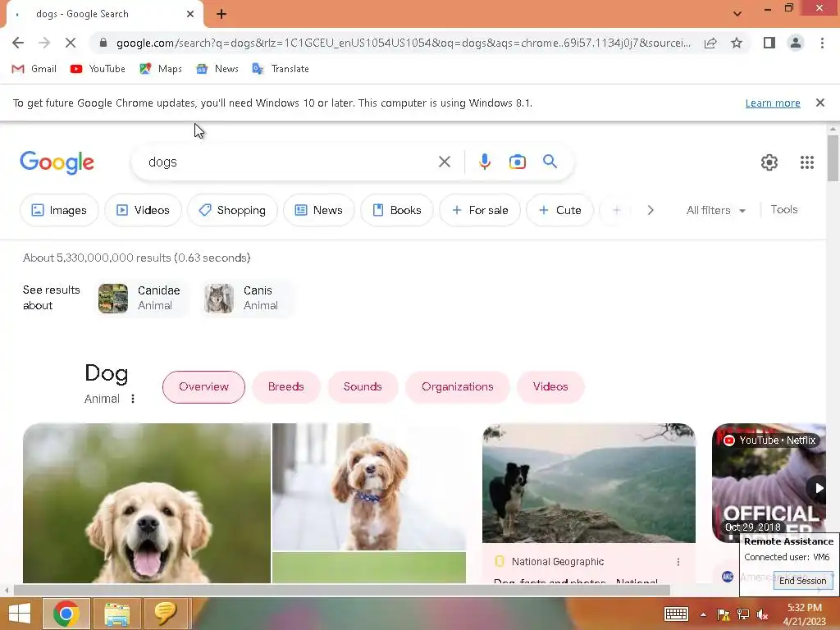Select the Sounds tab

click(363, 387)
